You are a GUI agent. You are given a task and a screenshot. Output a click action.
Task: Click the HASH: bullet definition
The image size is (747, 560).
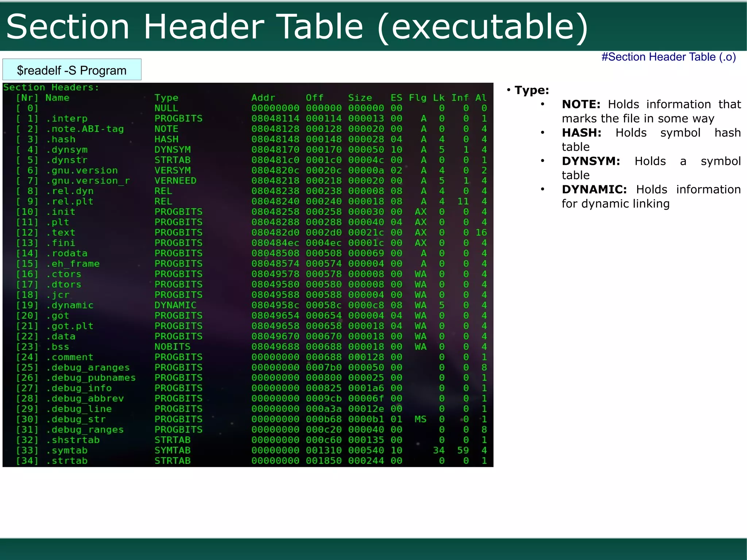coord(651,140)
